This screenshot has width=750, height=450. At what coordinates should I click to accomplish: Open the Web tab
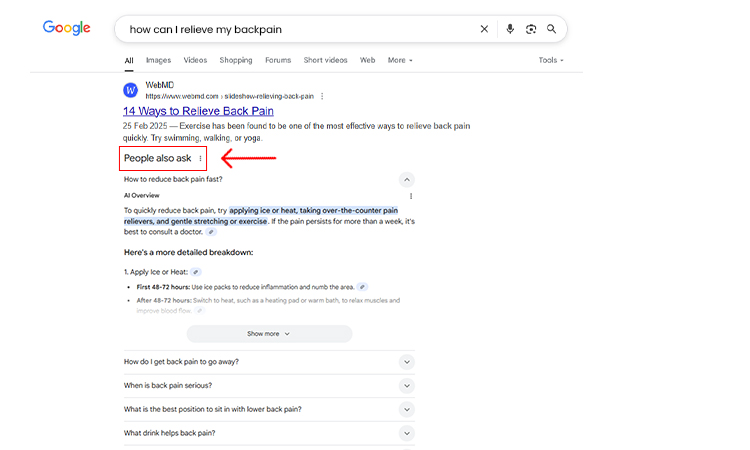(367, 60)
